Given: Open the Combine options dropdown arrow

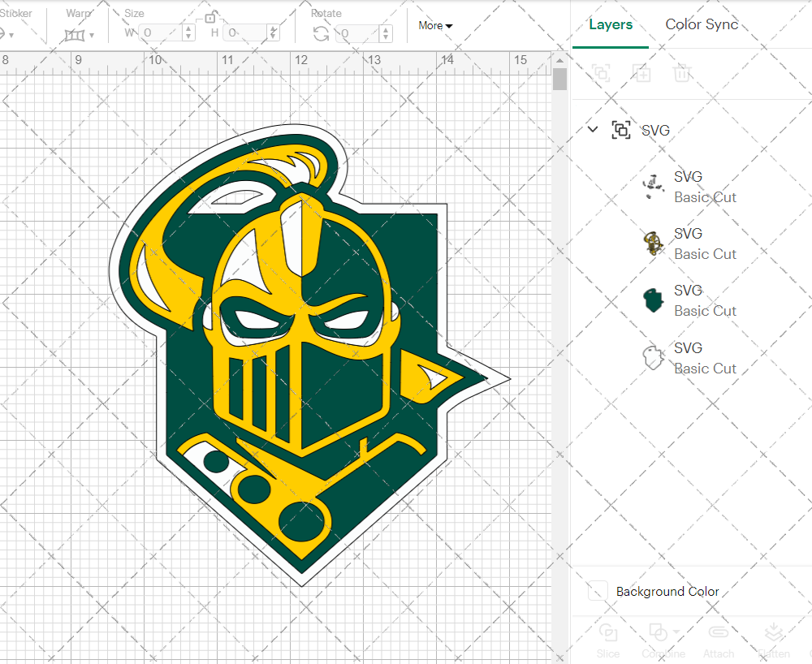Looking at the screenshot, I should 675,632.
